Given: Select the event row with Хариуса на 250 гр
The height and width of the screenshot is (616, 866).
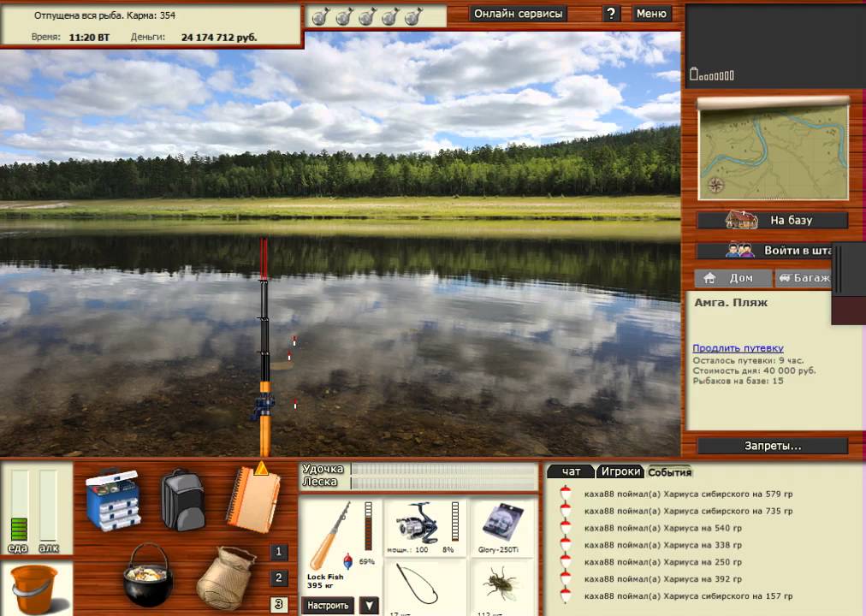Looking at the screenshot, I should pyautogui.click(x=663, y=562).
